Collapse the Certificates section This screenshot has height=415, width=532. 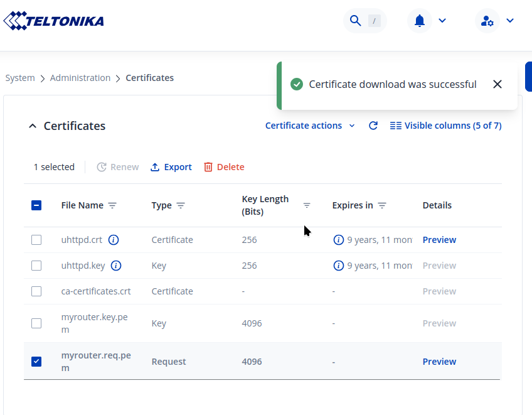pyautogui.click(x=33, y=126)
